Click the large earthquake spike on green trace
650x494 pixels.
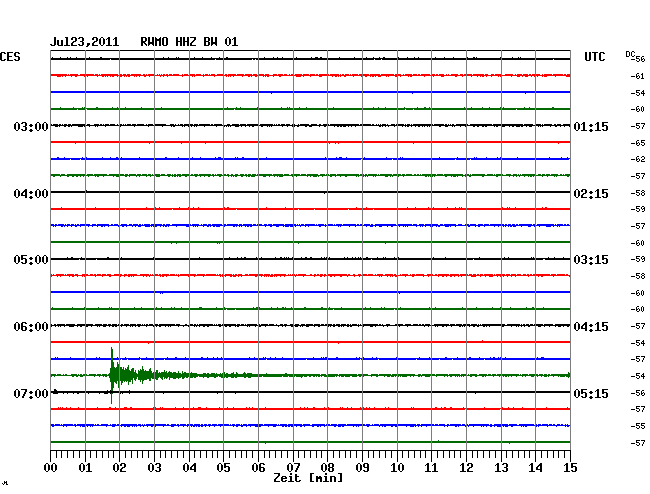pyautogui.click(x=112, y=375)
